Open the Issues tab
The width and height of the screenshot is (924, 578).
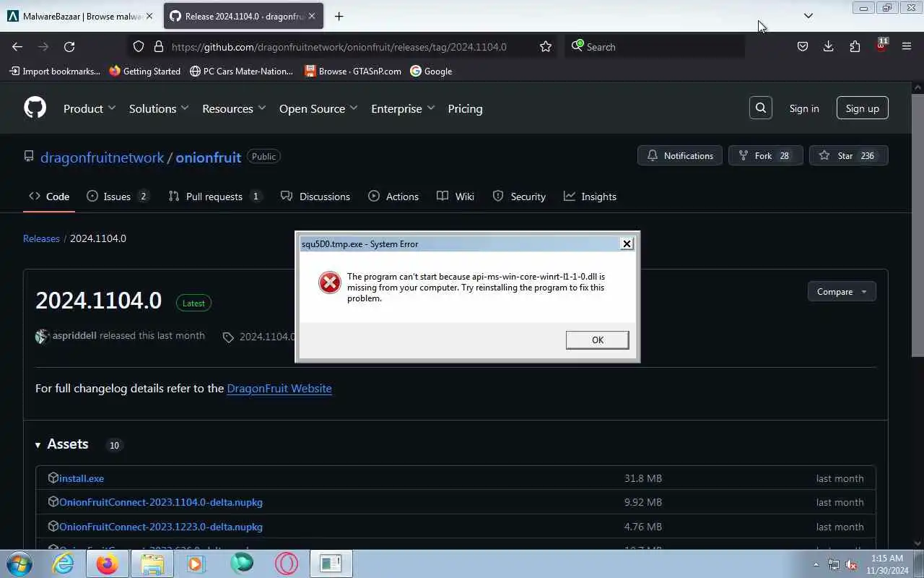[x=117, y=197]
